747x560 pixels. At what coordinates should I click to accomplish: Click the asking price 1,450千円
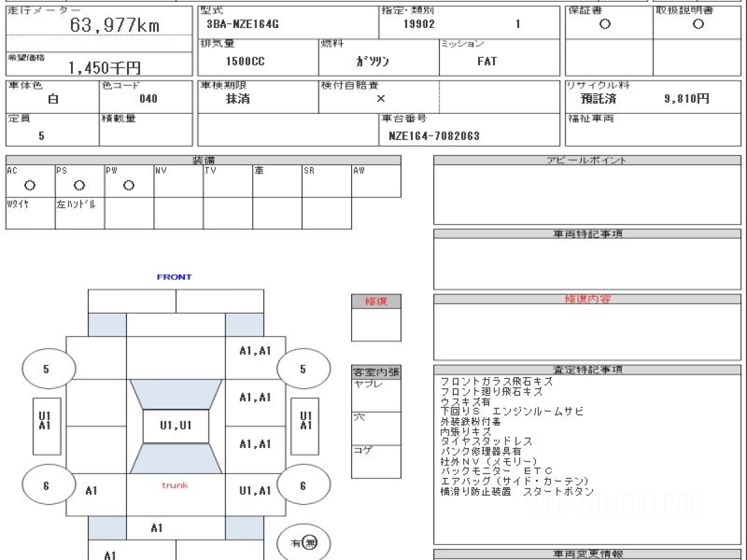click(104, 68)
